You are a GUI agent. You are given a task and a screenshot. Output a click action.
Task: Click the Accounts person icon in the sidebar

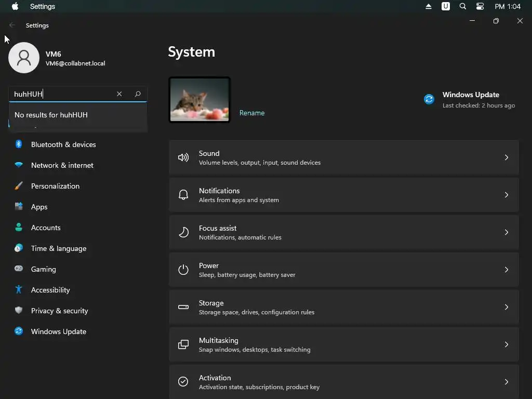pos(19,228)
